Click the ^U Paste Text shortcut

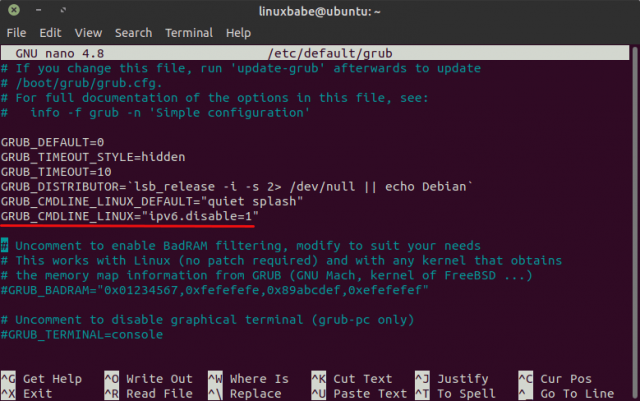coord(356,393)
